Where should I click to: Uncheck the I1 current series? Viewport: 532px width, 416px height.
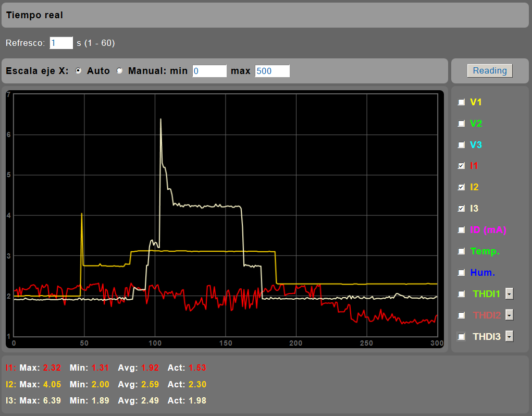click(461, 166)
